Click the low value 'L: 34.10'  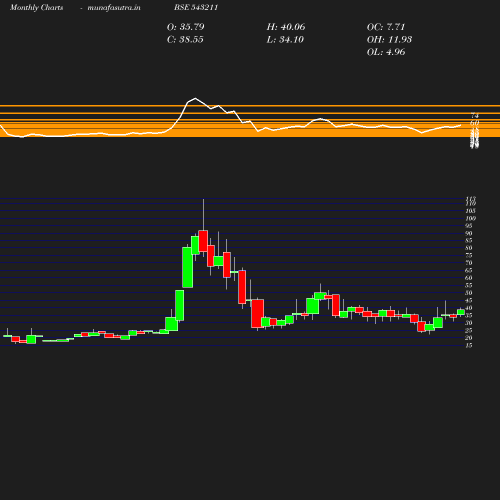click(285, 40)
